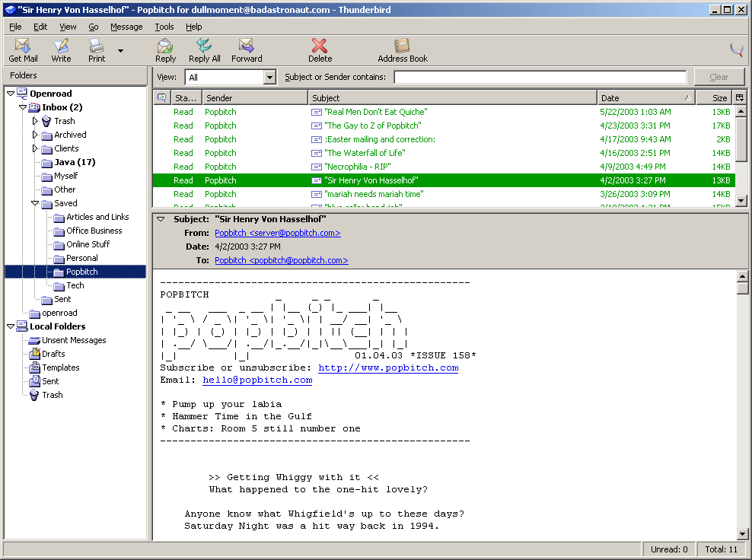This screenshot has width=752, height=560.
Task: Open the Print button dropdown arrow
Action: pyautogui.click(x=120, y=50)
